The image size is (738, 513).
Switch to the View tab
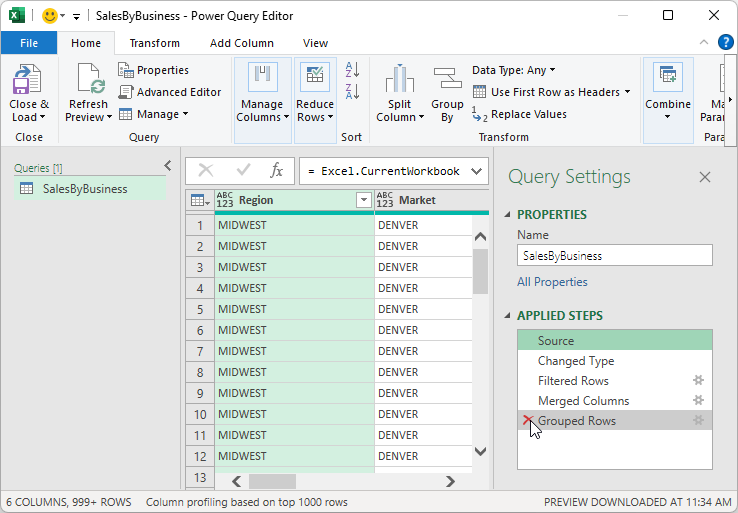tap(315, 43)
